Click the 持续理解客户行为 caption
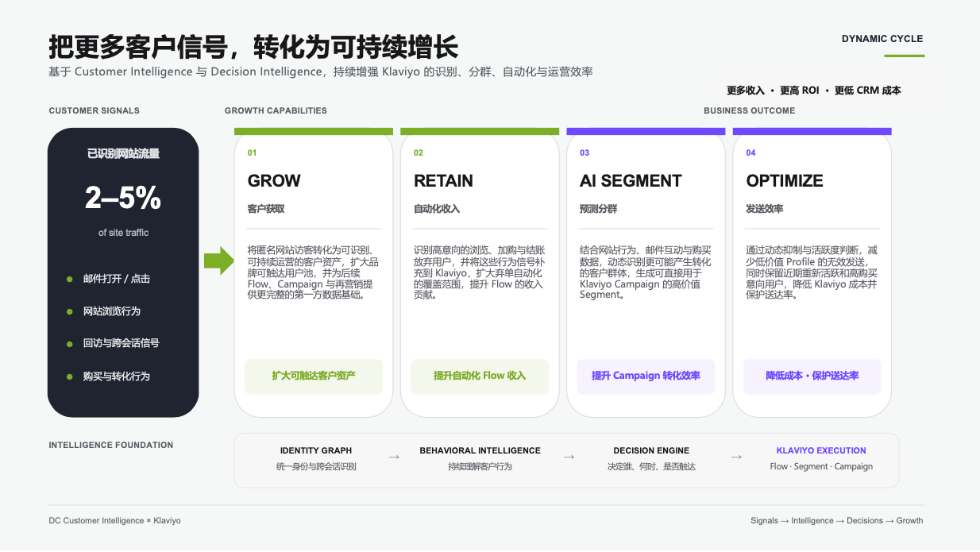This screenshot has width=980, height=552. [x=480, y=467]
